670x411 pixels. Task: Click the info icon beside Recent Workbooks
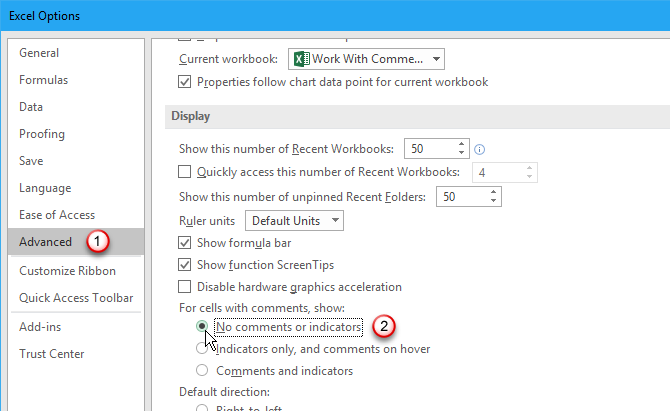[480, 149]
